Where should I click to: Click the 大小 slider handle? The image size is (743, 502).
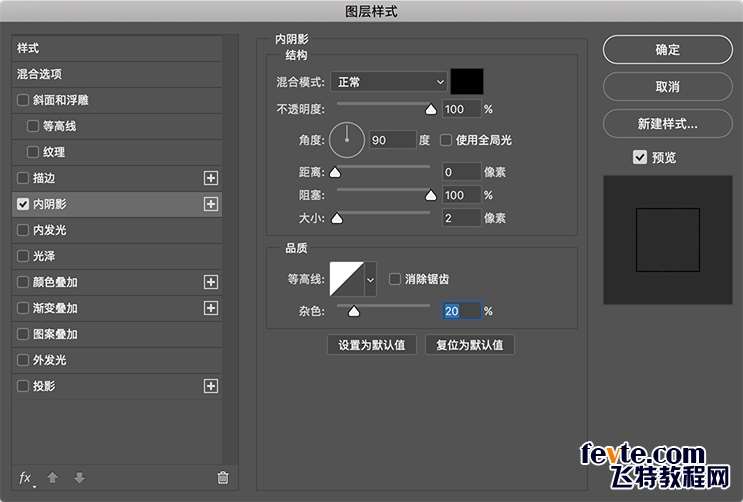(x=337, y=218)
